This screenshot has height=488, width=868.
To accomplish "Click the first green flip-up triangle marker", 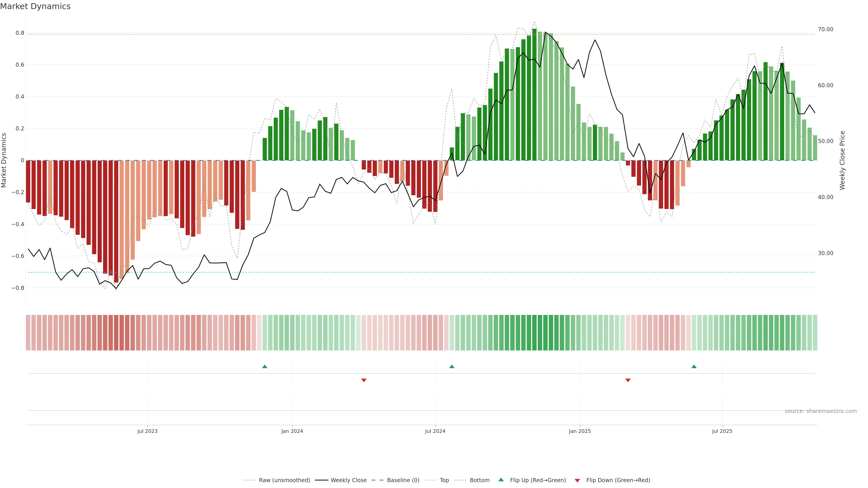I will [264, 366].
